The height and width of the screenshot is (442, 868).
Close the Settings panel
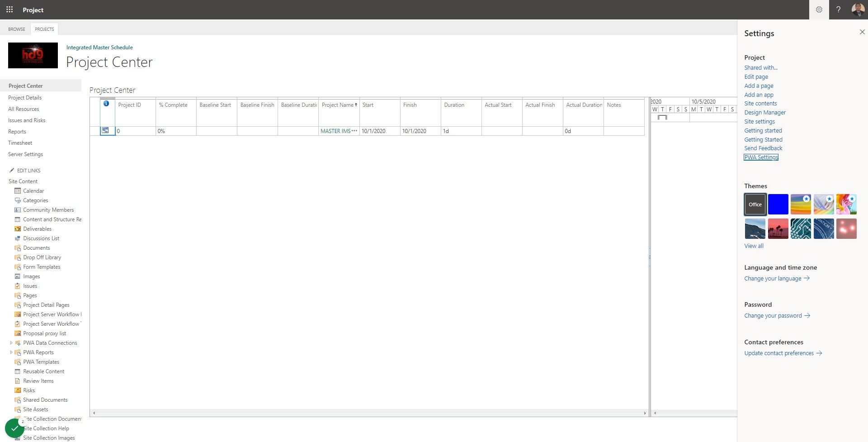point(862,32)
